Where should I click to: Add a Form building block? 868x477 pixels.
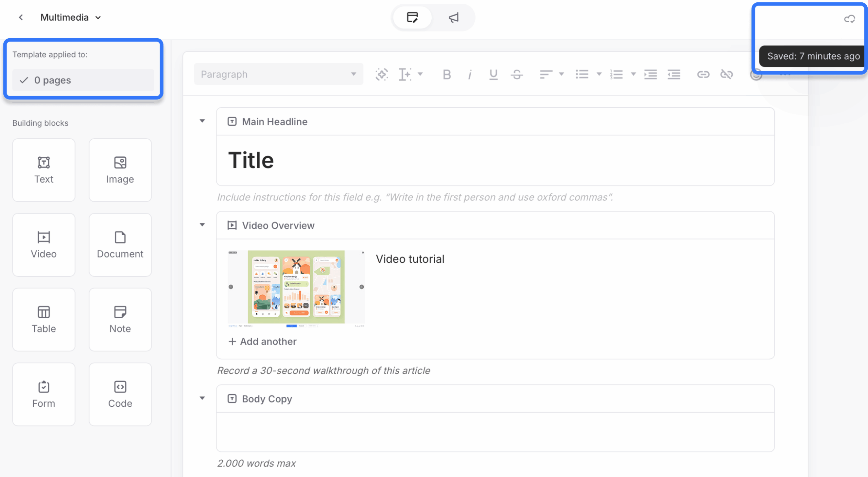[x=44, y=394]
